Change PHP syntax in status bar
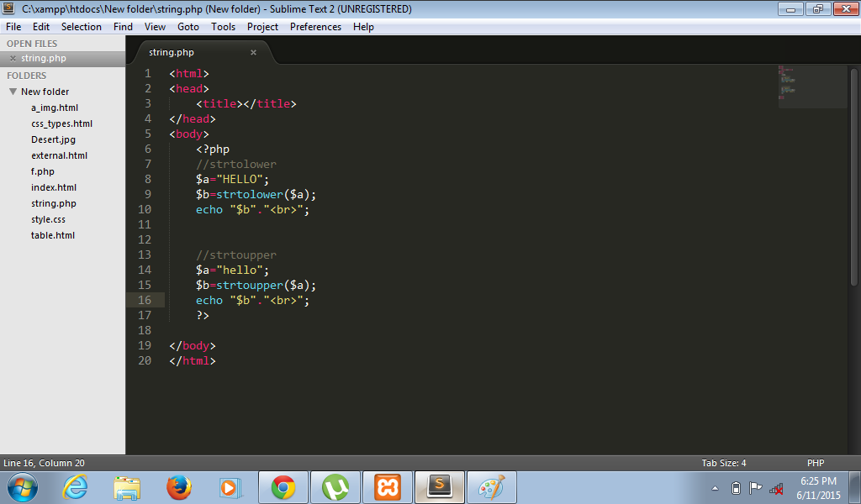The width and height of the screenshot is (861, 504). click(x=816, y=463)
